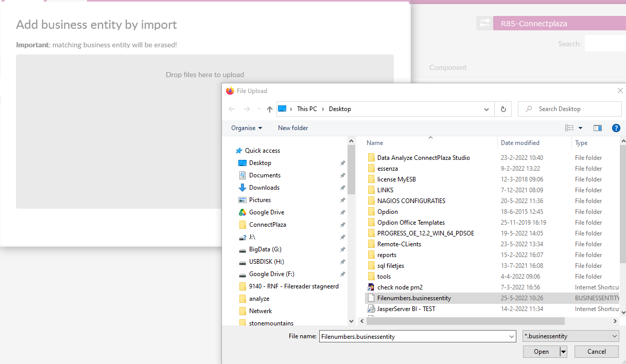
Task: Click New folder in toolbar
Action: click(293, 128)
